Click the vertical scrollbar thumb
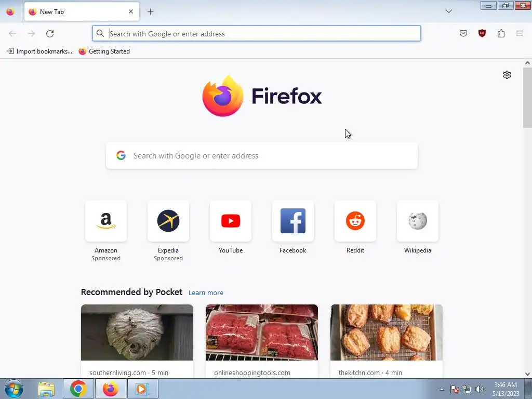Image resolution: width=532 pixels, height=399 pixels. tap(527, 98)
